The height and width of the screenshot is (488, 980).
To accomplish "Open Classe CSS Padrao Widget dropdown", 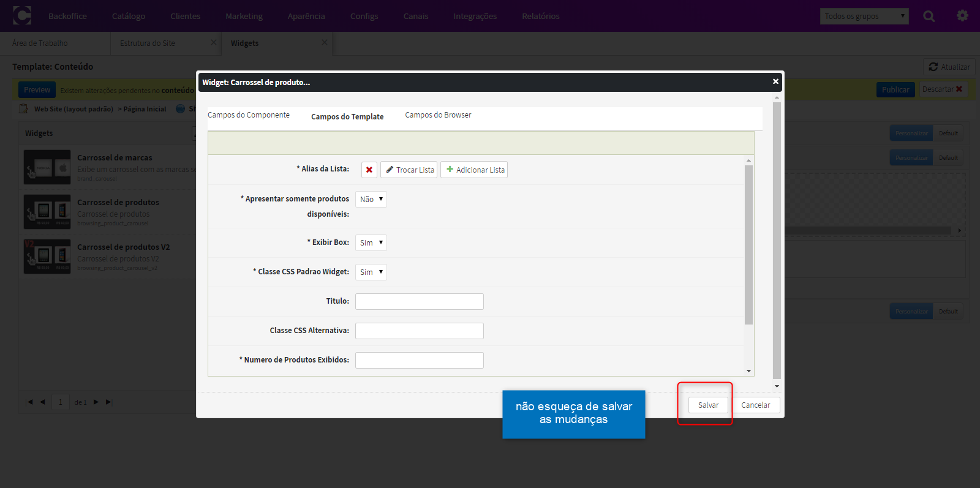I will pyautogui.click(x=371, y=272).
